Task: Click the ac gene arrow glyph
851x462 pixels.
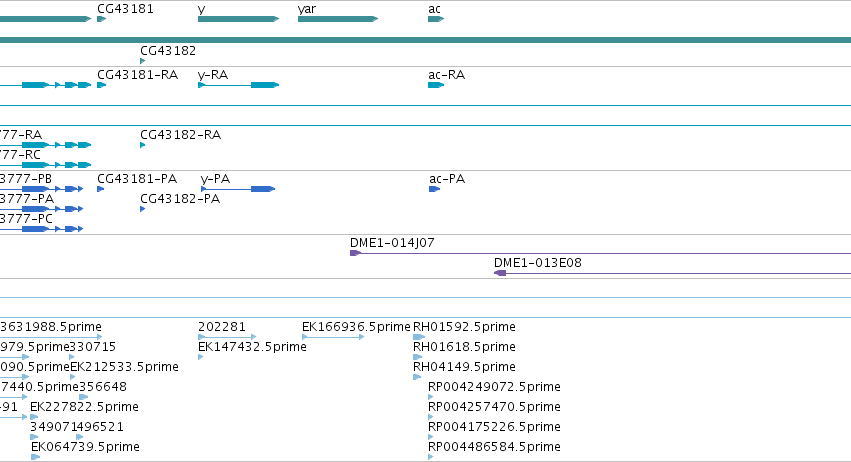Action: point(436,19)
